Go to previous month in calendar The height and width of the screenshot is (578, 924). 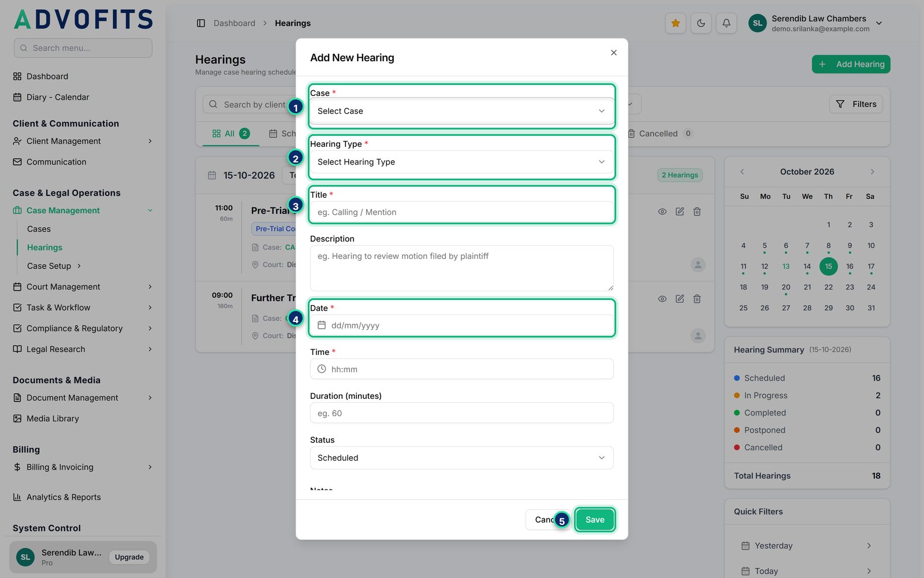pyautogui.click(x=742, y=172)
